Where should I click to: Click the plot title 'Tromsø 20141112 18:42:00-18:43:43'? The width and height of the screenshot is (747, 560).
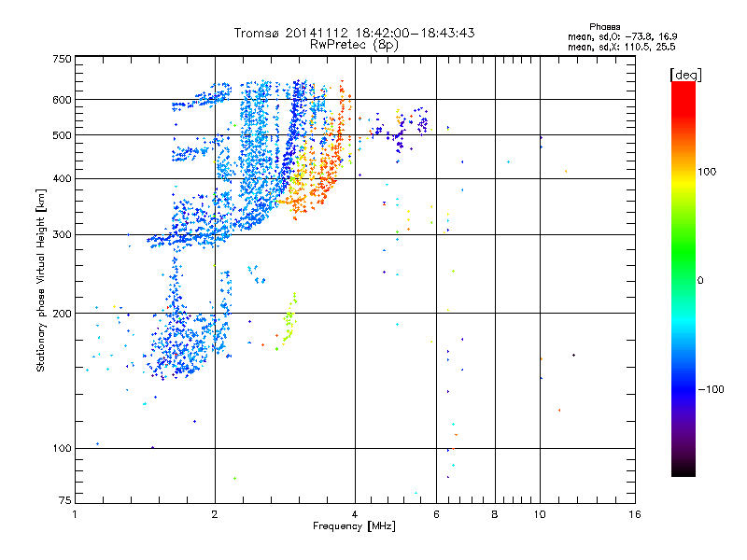pyautogui.click(x=354, y=33)
